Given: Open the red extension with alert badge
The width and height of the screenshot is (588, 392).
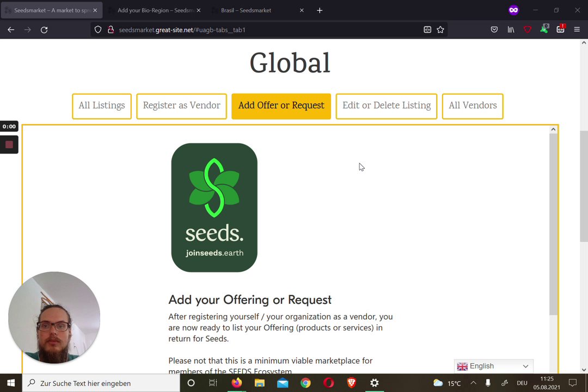Looking at the screenshot, I should pos(561,29).
